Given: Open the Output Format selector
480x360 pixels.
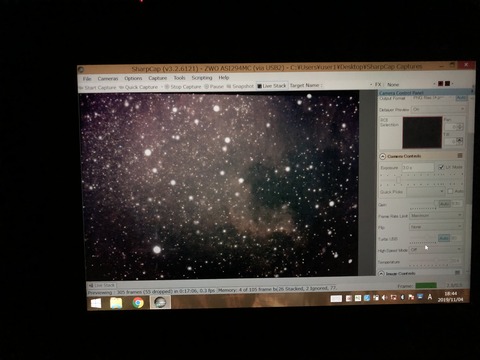Looking at the screenshot, I should click(x=433, y=98).
